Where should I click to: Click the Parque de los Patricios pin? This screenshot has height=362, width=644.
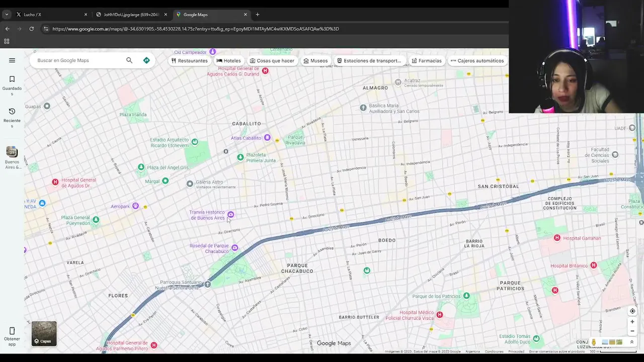click(466, 296)
